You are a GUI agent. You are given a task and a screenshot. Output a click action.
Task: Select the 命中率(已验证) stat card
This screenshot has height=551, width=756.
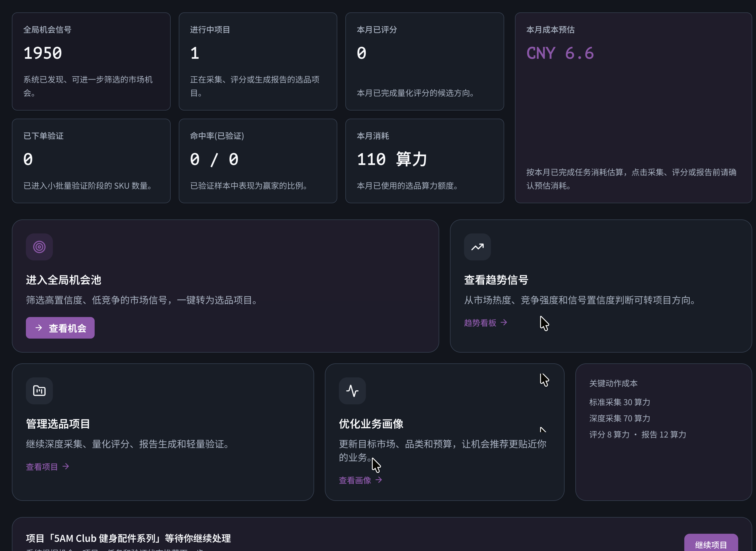pos(258,161)
